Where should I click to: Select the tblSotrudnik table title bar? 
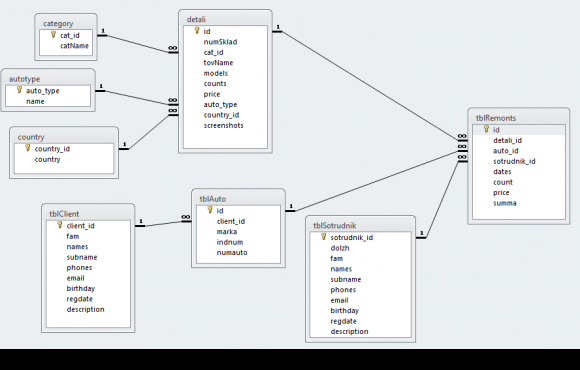click(x=360, y=225)
